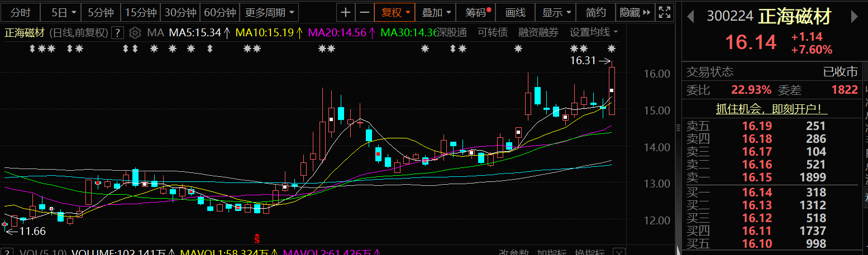Viewport: 868px width, 255px height.
Task: Expand the 设置均线 dropdown
Action: pos(593,32)
